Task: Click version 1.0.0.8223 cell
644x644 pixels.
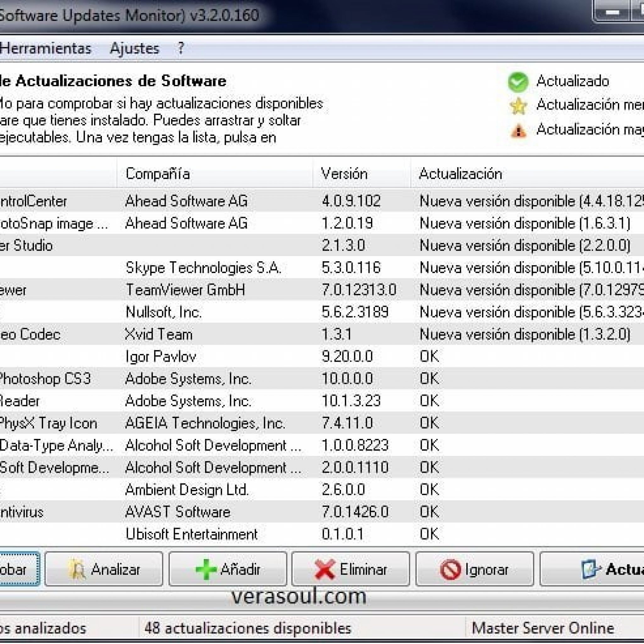Action: click(x=355, y=445)
